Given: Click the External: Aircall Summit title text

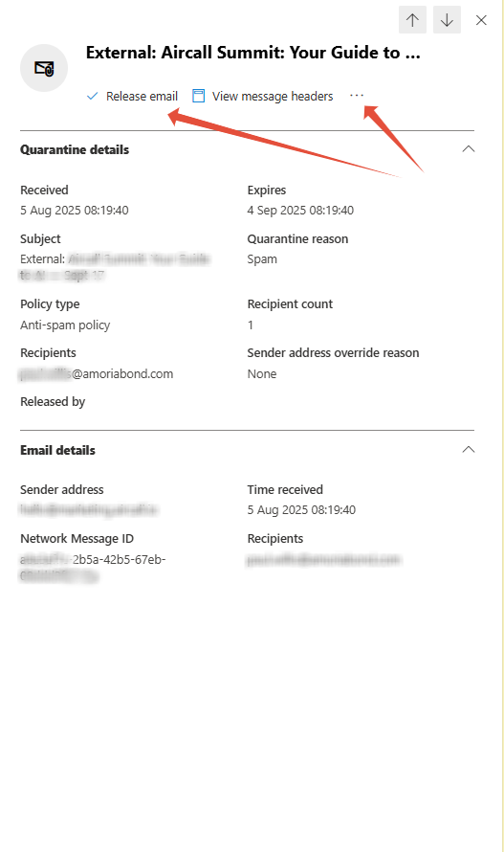Looking at the screenshot, I should (x=253, y=53).
